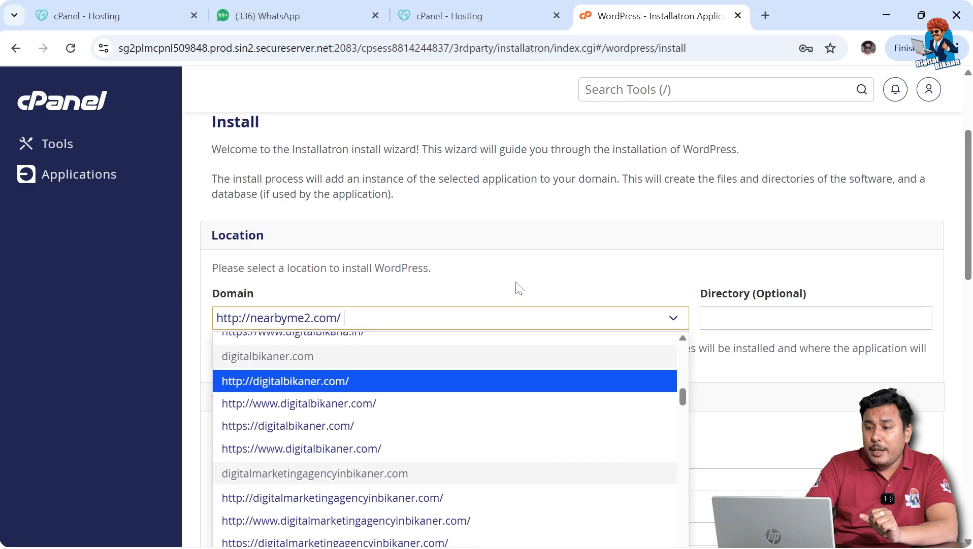The height and width of the screenshot is (549, 973).
Task: Click the address bar URL
Action: pyautogui.click(x=401, y=48)
